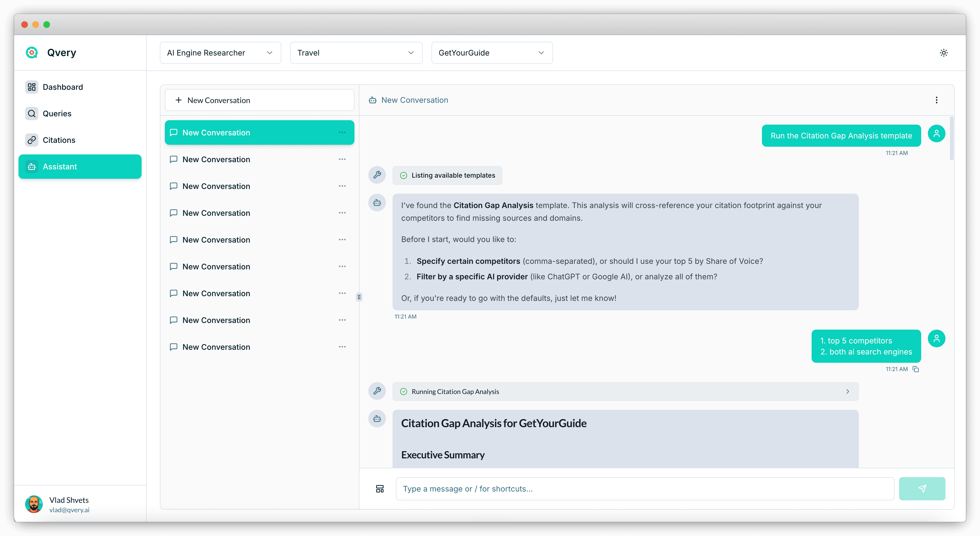The width and height of the screenshot is (980, 536).
Task: Click the Listing available templates status chip
Action: point(447,175)
